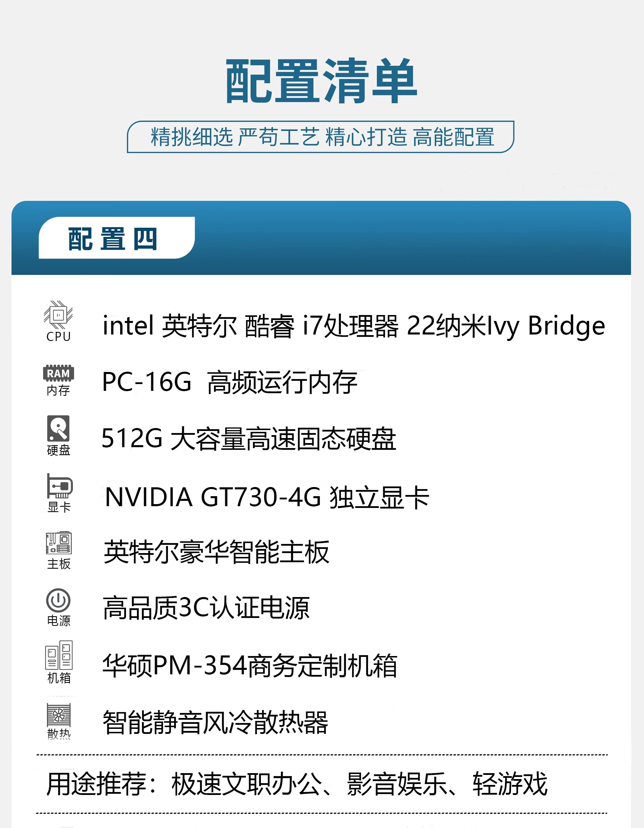This screenshot has height=828, width=644.
Task: Click the 用途推荐 usage recommendation line
Action: (x=297, y=784)
